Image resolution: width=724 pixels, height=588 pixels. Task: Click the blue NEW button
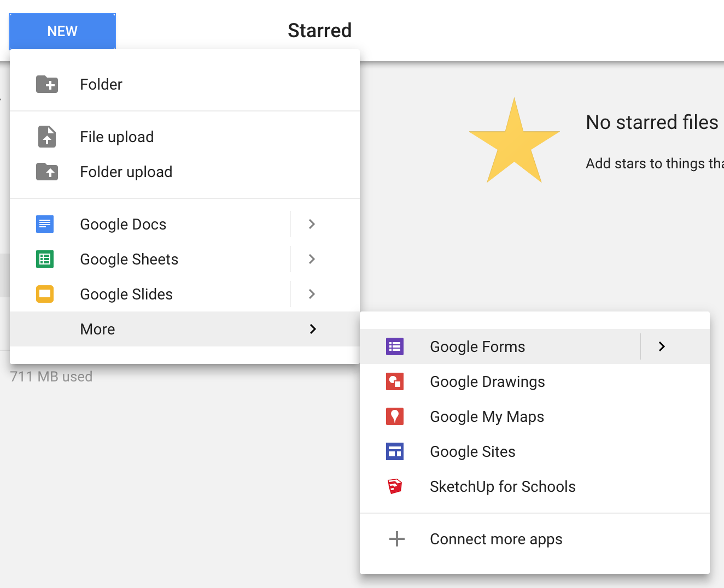click(x=62, y=31)
